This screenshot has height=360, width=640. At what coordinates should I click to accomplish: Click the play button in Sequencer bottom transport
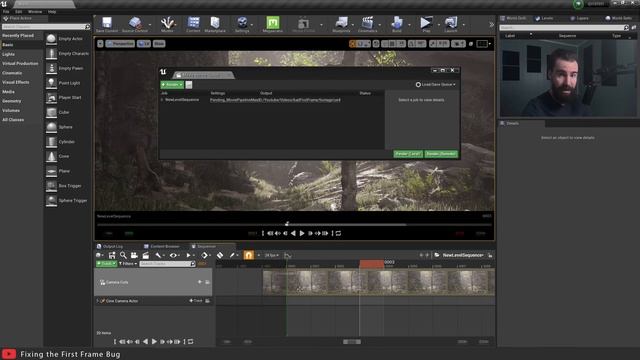(154, 342)
